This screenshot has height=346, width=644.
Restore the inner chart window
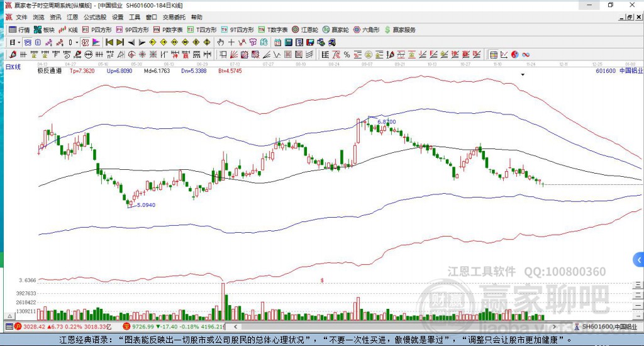tap(630, 17)
